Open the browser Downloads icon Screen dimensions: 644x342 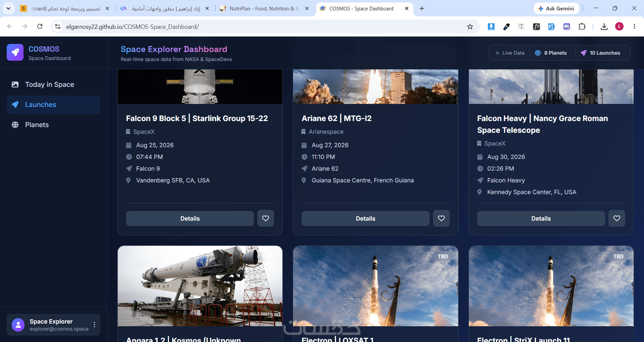pos(604,26)
